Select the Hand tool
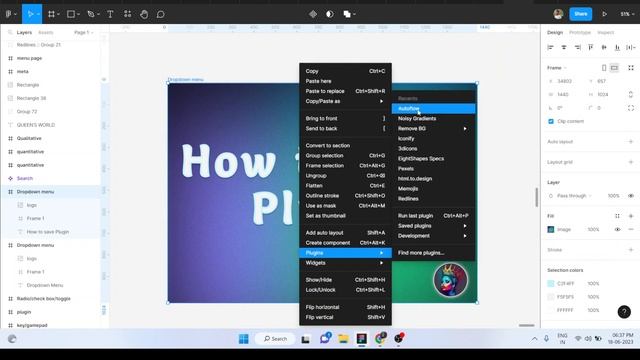This screenshot has width=640, height=360. click(144, 14)
